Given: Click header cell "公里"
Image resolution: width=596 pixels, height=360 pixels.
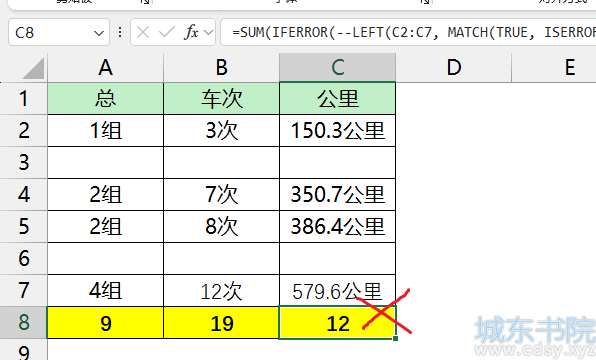Looking at the screenshot, I should pos(338,98).
